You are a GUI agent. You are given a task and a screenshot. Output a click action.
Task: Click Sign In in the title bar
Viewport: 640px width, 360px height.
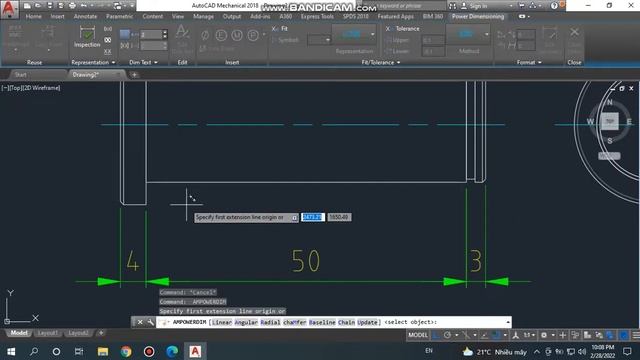[478, 6]
